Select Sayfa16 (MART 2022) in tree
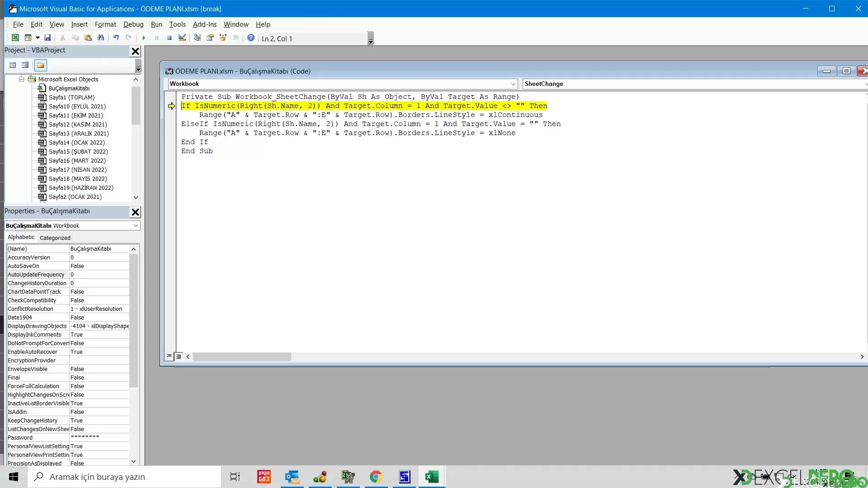Image resolution: width=868 pixels, height=488 pixels. [77, 160]
